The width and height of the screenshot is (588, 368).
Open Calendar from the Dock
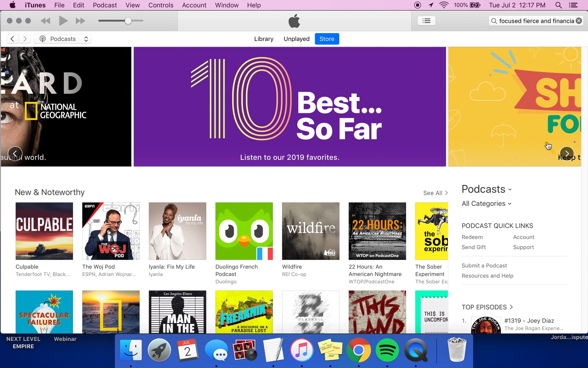coord(188,350)
